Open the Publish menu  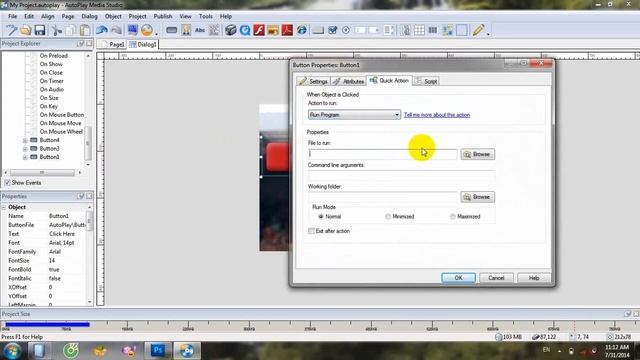coord(163,16)
